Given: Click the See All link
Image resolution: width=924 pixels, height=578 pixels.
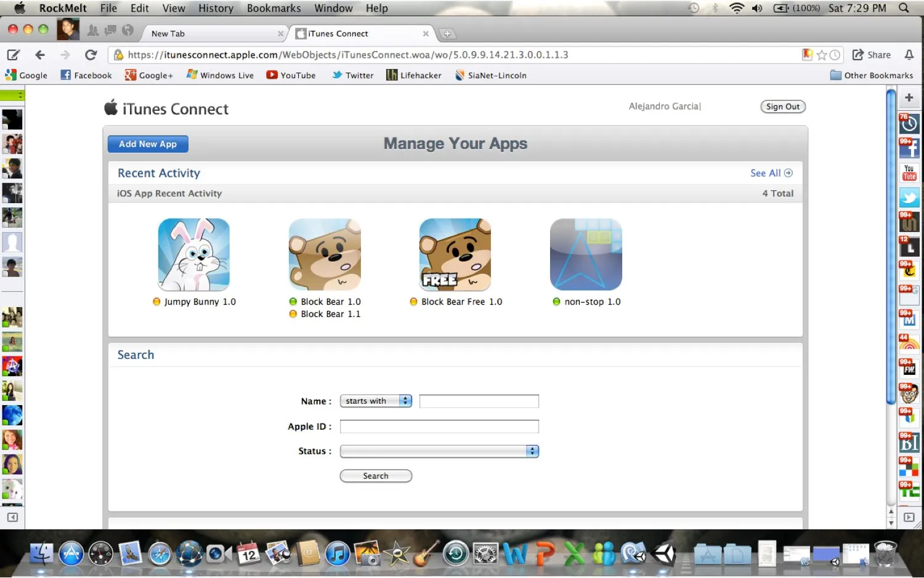Looking at the screenshot, I should pyautogui.click(x=766, y=173).
